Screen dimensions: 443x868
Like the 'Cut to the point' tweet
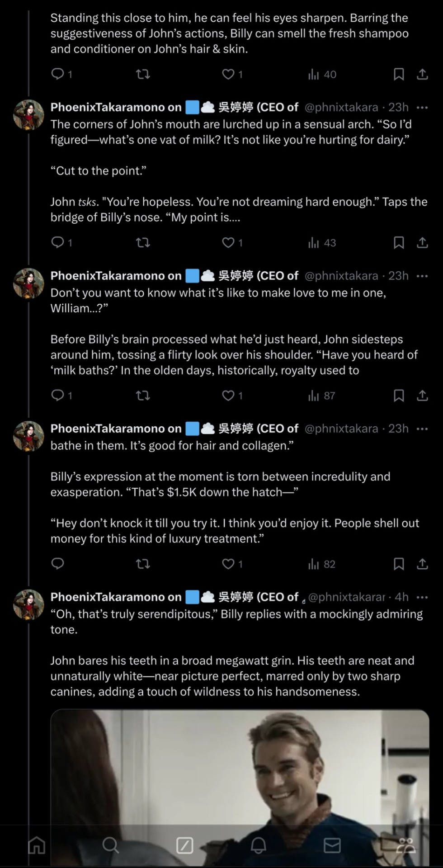(x=228, y=243)
